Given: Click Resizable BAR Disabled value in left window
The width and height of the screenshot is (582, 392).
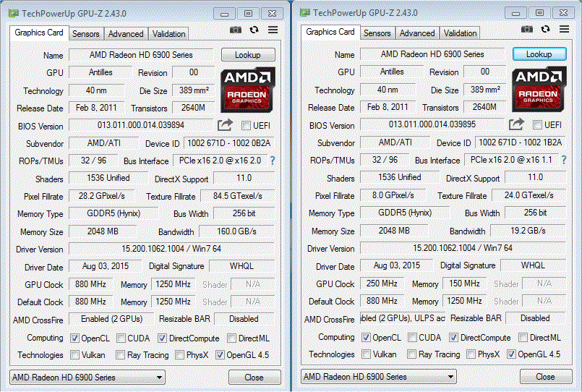Looking at the screenshot, I should (244, 319).
